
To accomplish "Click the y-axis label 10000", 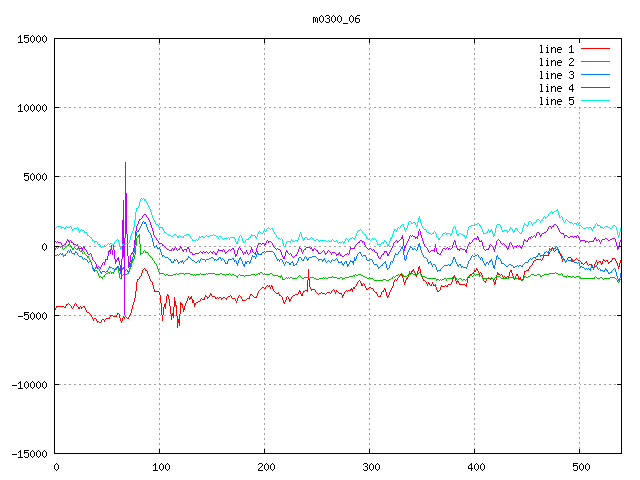I will 32,108.
